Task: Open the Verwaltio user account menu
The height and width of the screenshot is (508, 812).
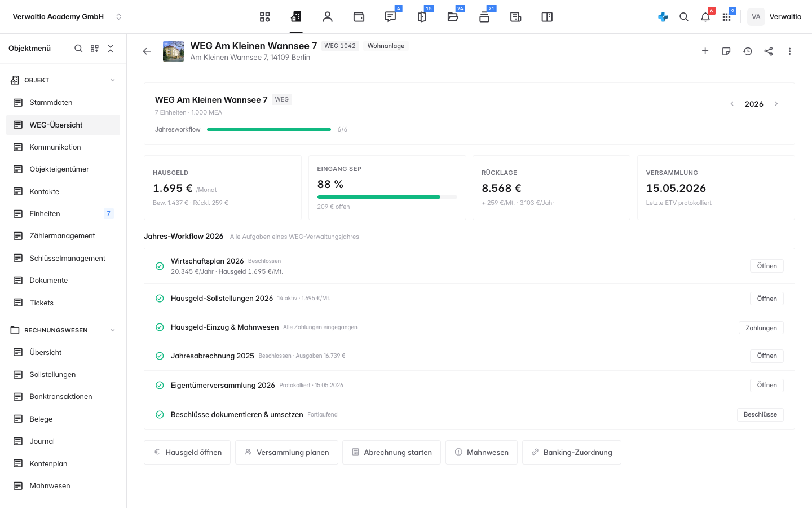Action: (x=775, y=17)
